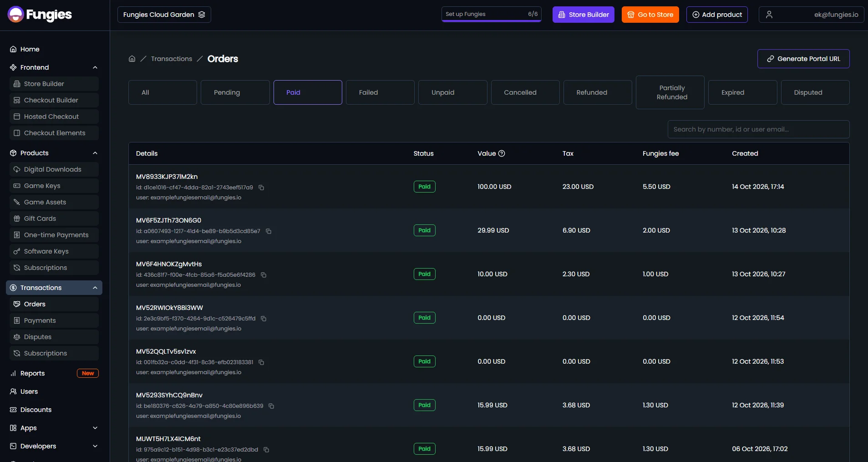The height and width of the screenshot is (462, 868).
Task: Click the Store Builder top button
Action: [584, 15]
